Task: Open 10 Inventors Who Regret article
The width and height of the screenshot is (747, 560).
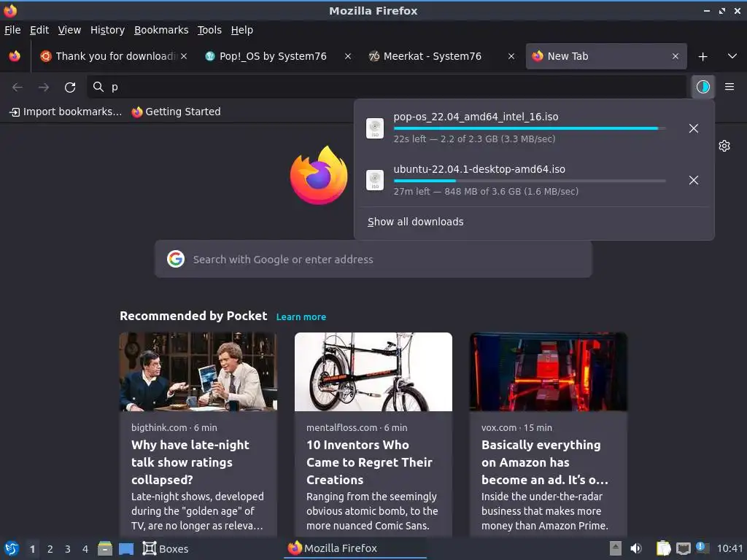Action: 369,462
